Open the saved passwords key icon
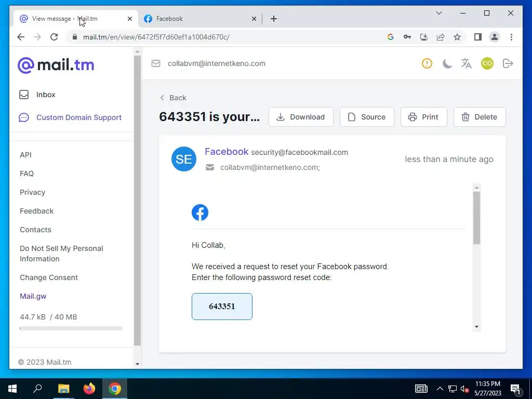Screen dimensions: 532x399 pyautogui.click(x=407, y=37)
